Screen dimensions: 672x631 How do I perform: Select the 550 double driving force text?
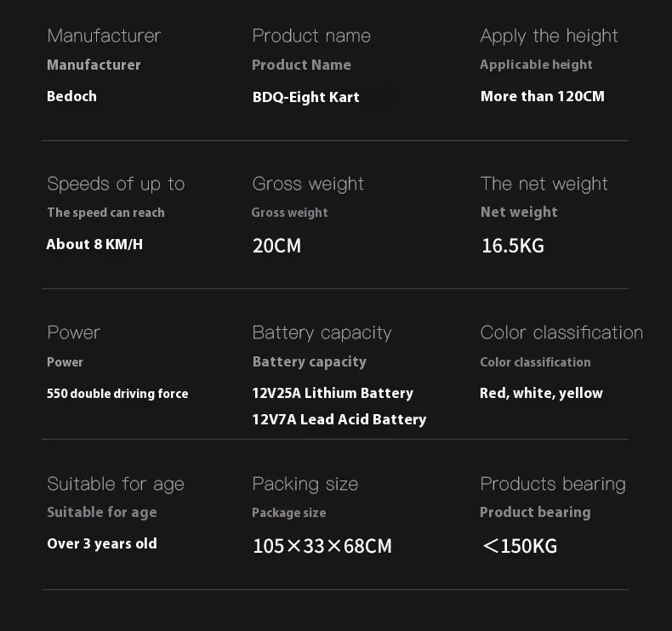[x=117, y=394]
